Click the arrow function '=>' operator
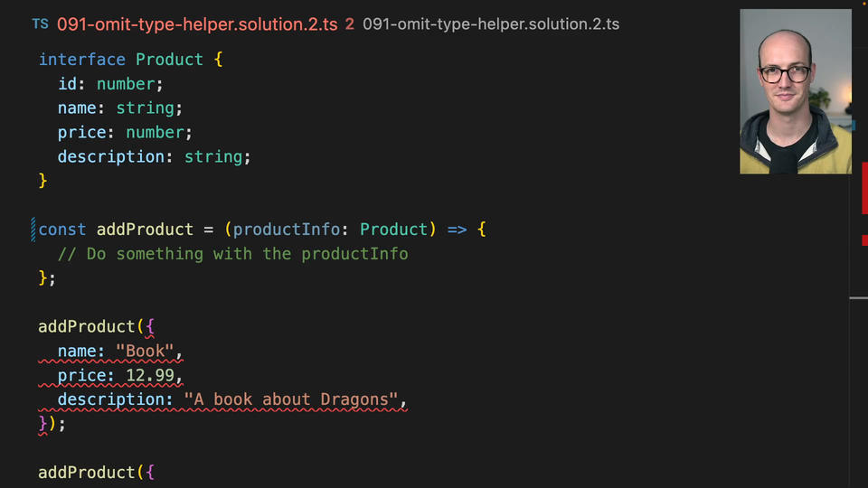The height and width of the screenshot is (488, 868). click(457, 230)
